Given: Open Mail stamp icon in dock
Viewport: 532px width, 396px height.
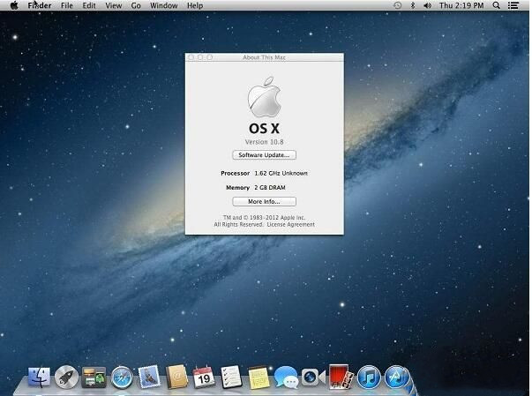Looking at the screenshot, I should coord(149,377).
